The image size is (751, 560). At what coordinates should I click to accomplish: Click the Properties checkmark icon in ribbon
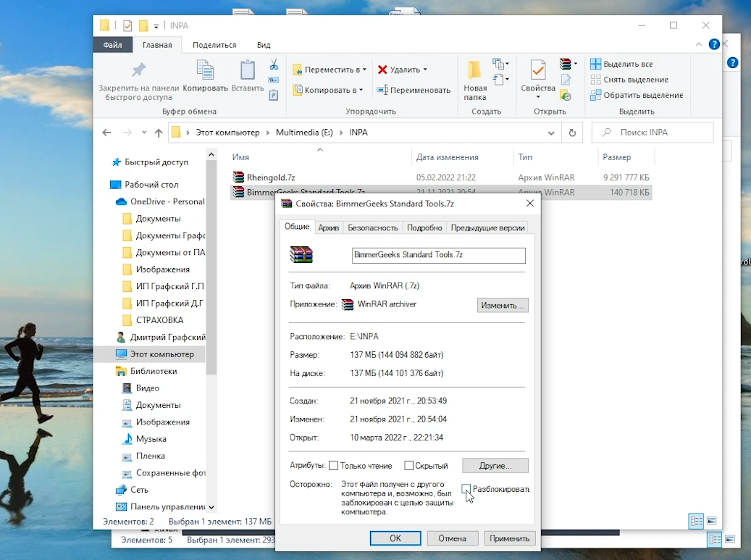point(538,70)
